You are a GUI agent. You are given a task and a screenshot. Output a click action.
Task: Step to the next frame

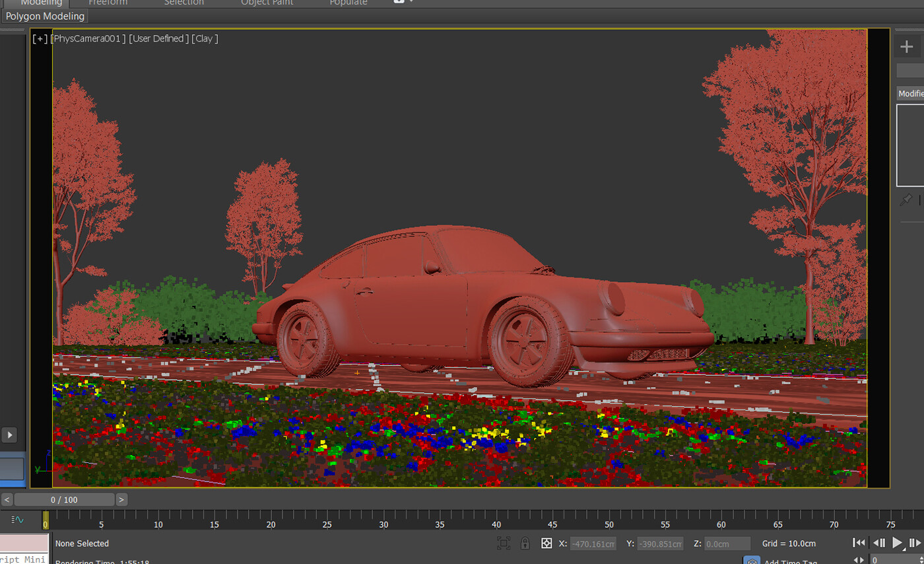(915, 543)
